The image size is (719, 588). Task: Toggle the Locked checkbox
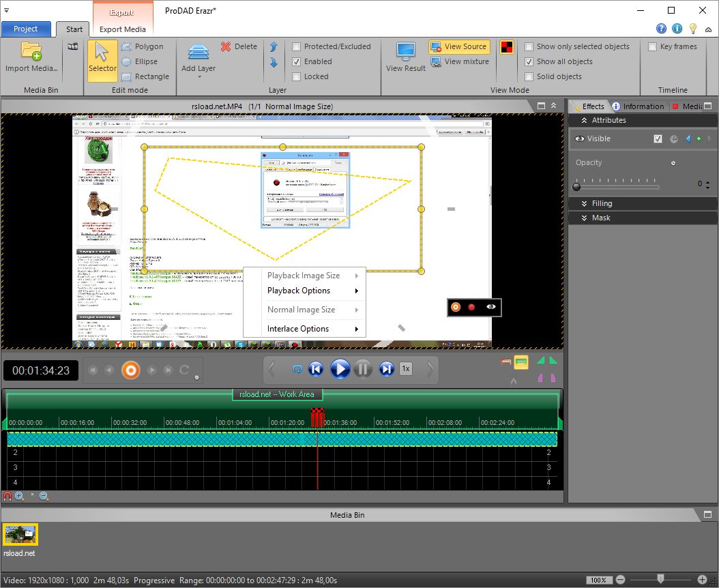point(296,76)
